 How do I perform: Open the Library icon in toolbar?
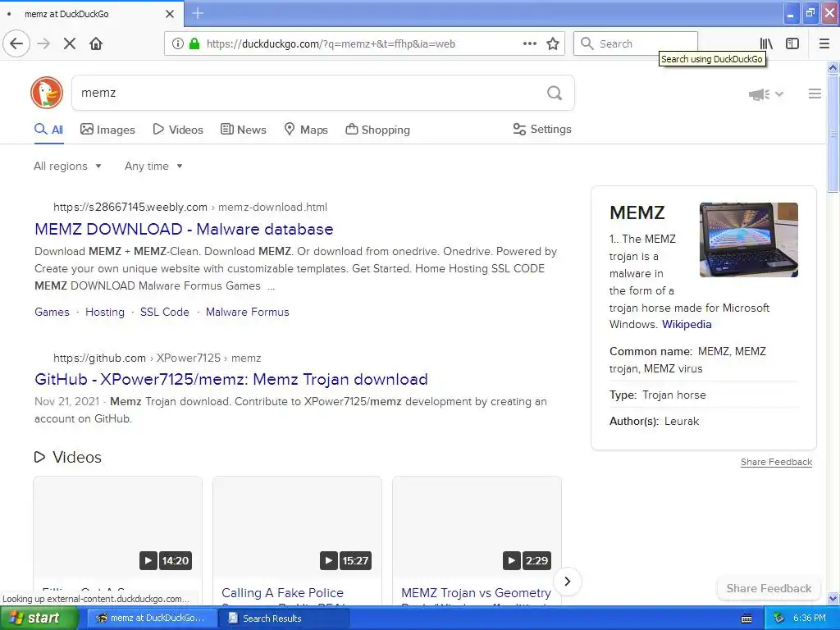[x=766, y=44]
